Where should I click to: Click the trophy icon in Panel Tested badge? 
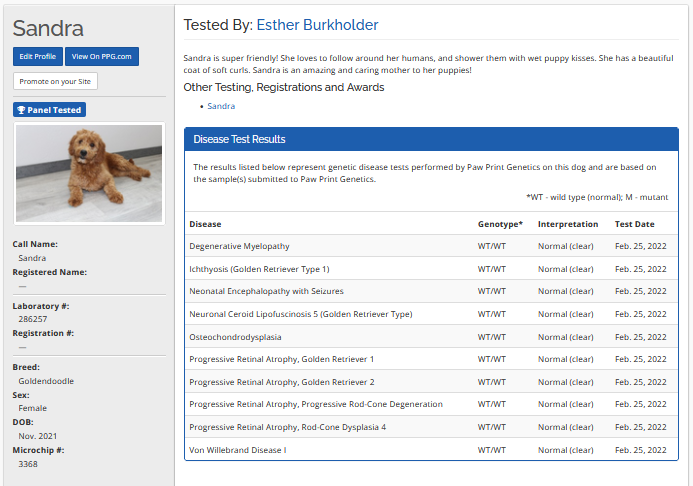click(21, 110)
